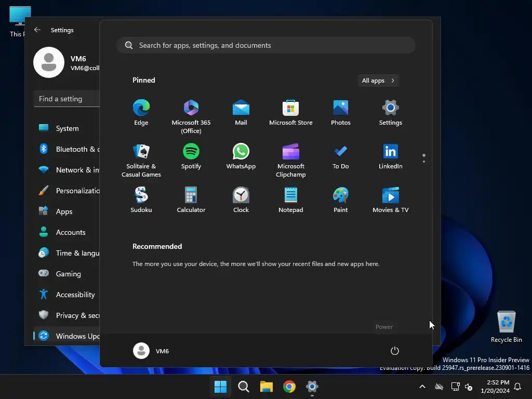Open Movies & TV app
Image resolution: width=532 pixels, height=399 pixels.
(391, 200)
